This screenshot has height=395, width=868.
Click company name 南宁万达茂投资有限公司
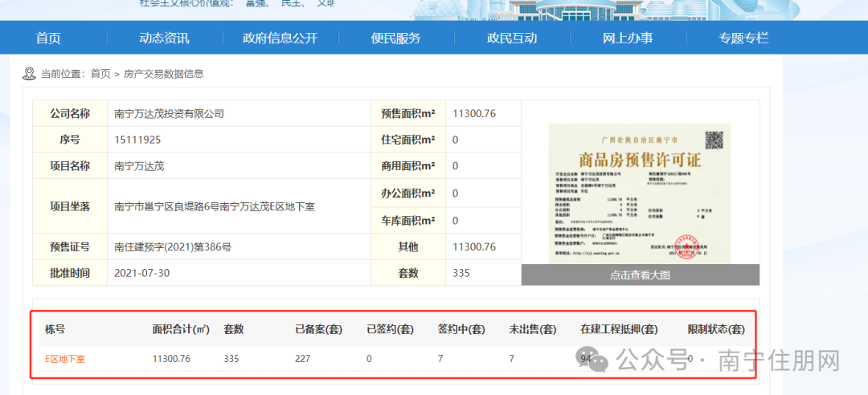170,114
